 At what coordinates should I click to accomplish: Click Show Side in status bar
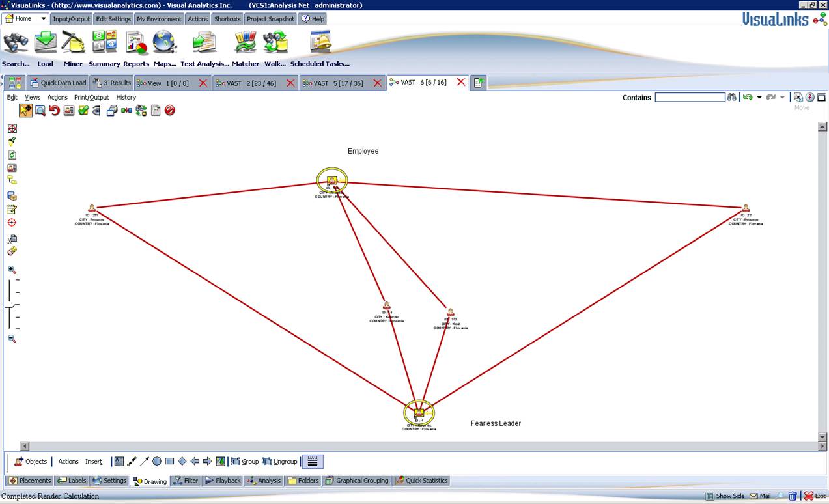click(725, 496)
